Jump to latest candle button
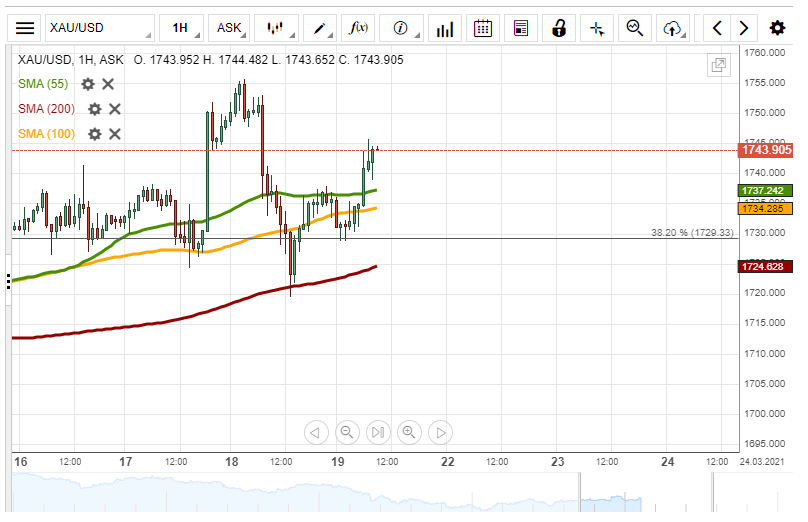 point(377,432)
